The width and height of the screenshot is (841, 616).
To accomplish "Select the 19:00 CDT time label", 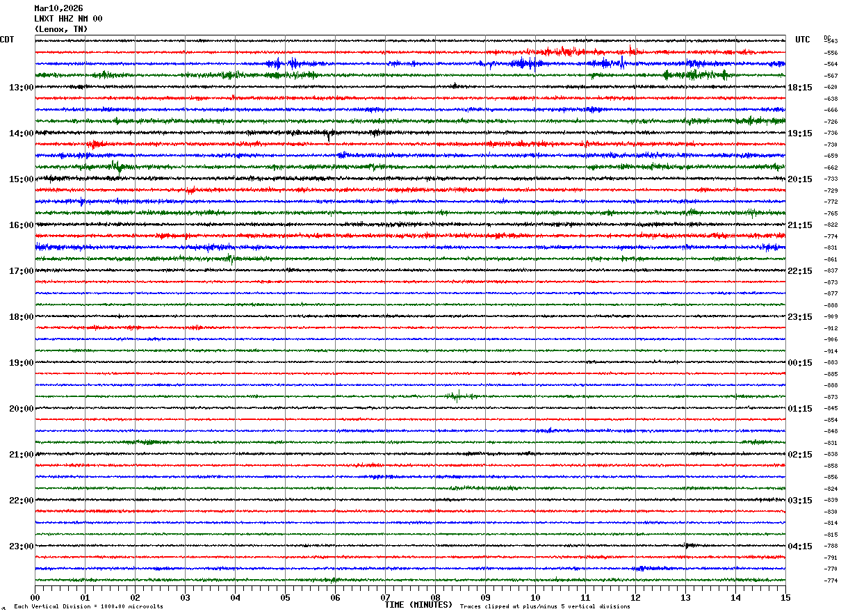I will tap(21, 363).
